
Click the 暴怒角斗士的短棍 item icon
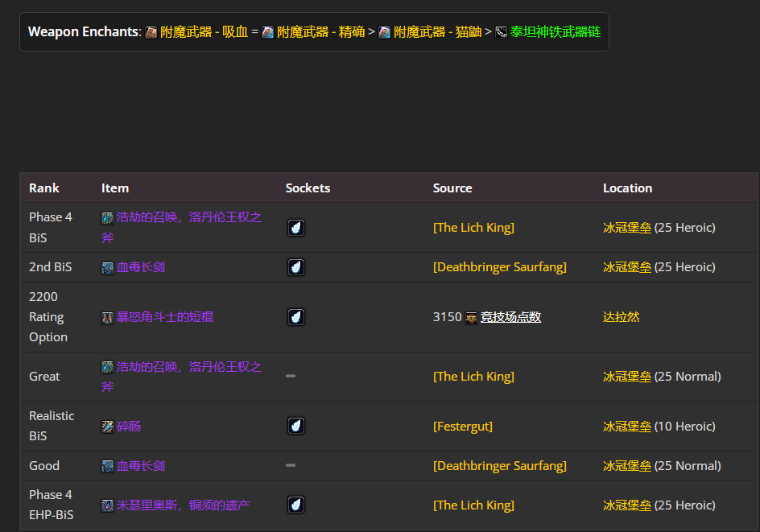[107, 318]
